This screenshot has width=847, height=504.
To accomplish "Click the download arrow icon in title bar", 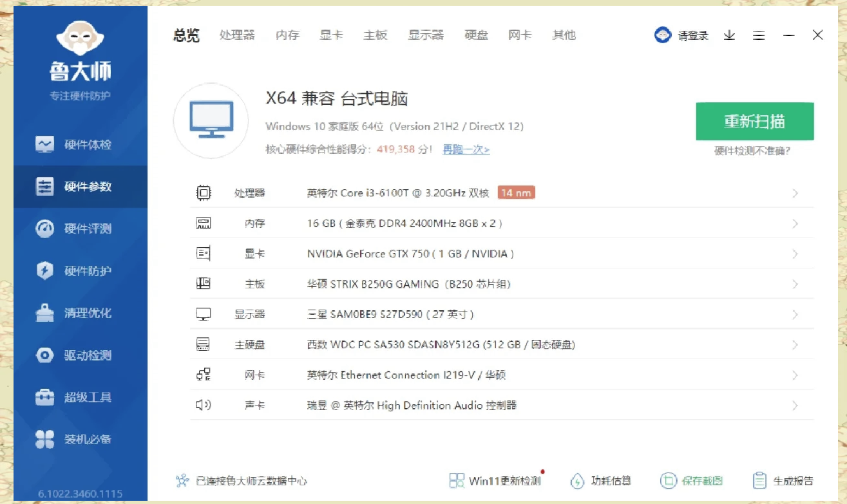I will coord(729,35).
